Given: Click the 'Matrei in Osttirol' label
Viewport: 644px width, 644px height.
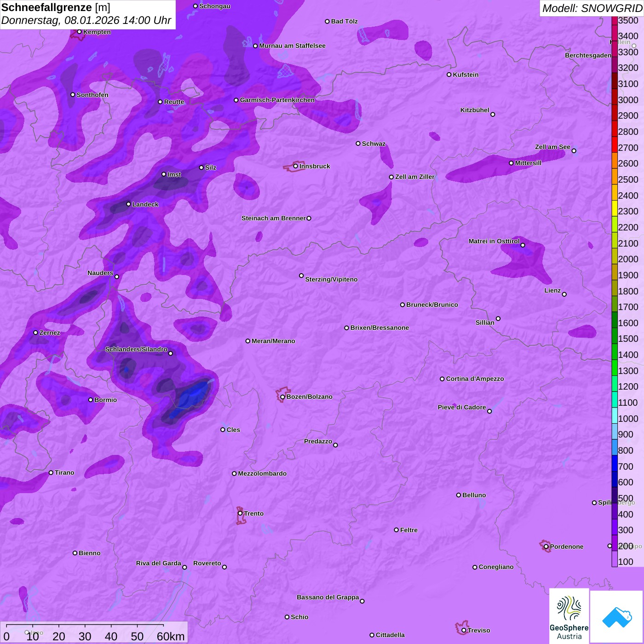Looking at the screenshot, I should point(494,241).
